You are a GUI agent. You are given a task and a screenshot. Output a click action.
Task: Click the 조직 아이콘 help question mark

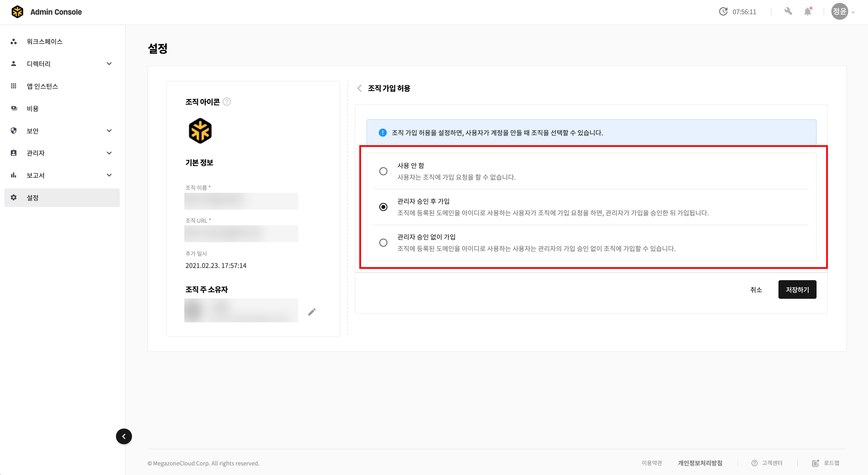click(227, 102)
